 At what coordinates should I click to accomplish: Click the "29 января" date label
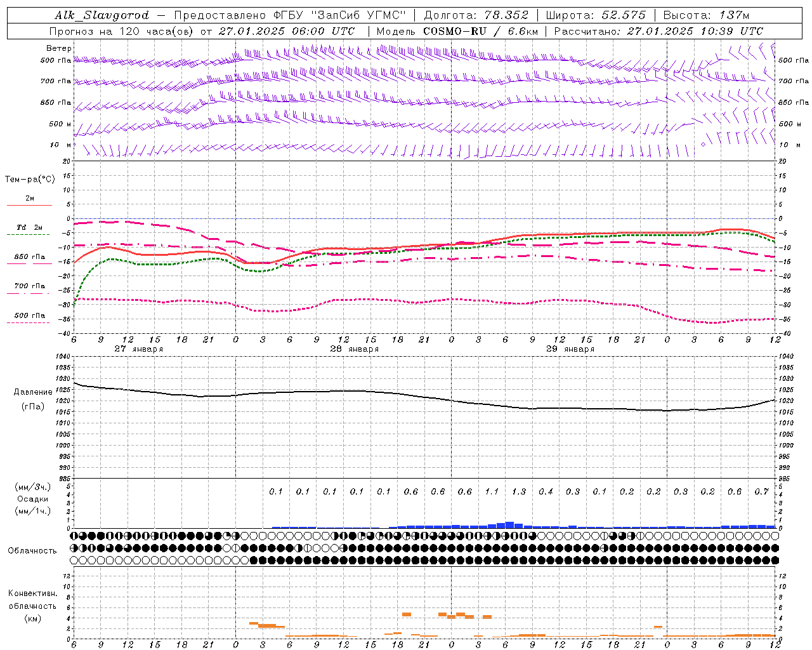point(570,349)
